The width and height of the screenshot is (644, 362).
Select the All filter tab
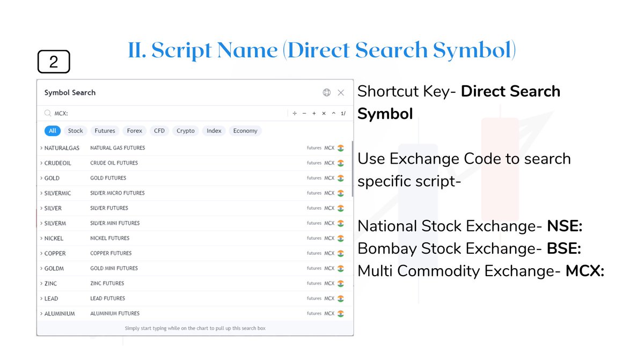[x=53, y=131]
